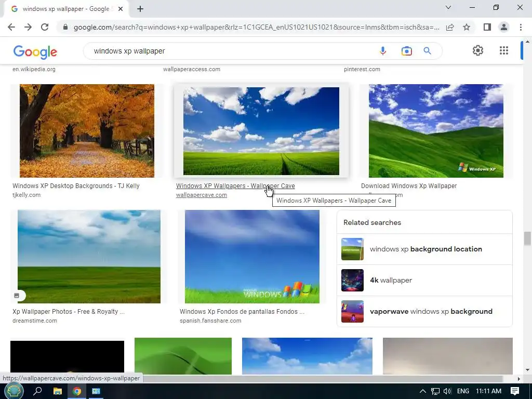The height and width of the screenshot is (399, 532).
Task: Click the wallpaperaccess.com source text
Action: tap(192, 69)
